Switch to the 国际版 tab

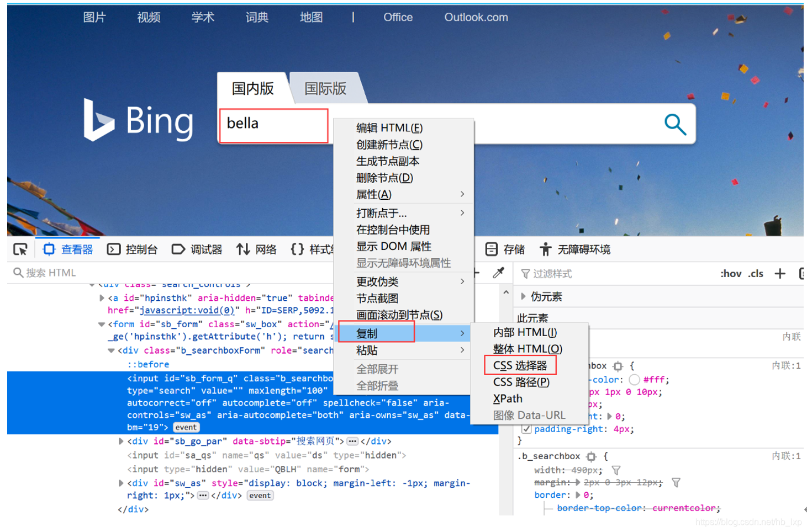(x=326, y=88)
